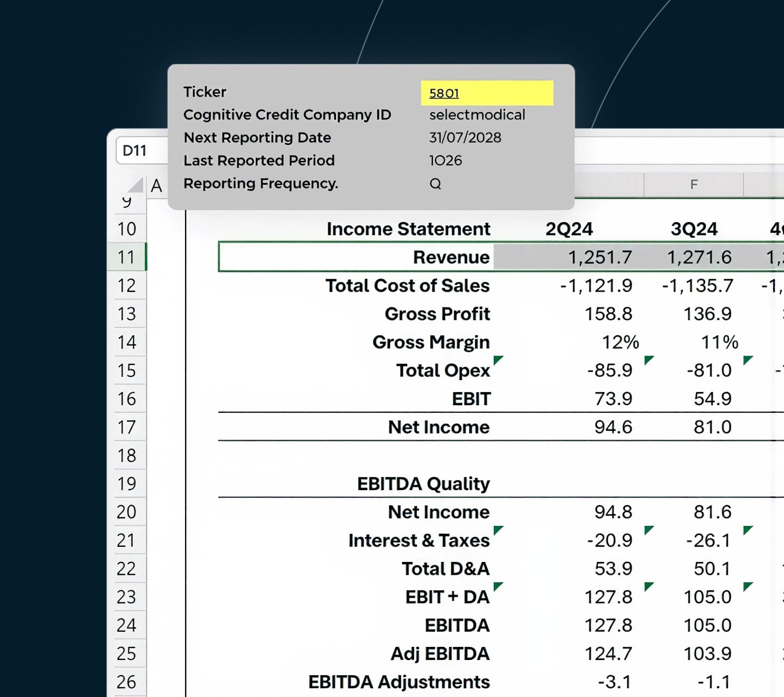
Task: Click the 'EBITDA Adjustments' label
Action: click(x=399, y=682)
